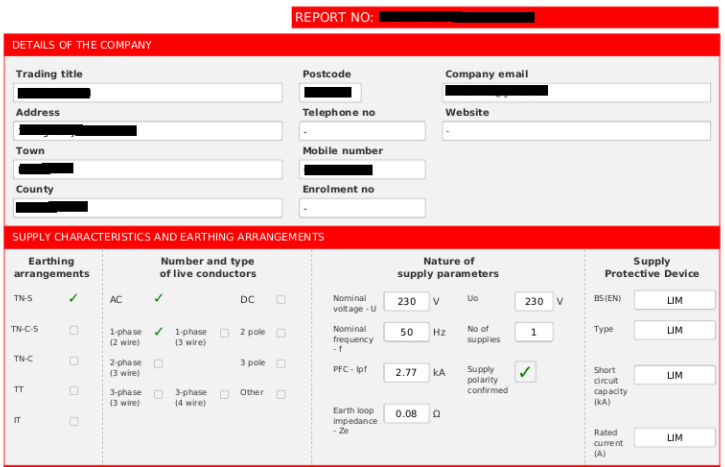Toggle the Supply polarity confirmed checkbox
Image resolution: width=725 pixels, height=467 pixels.
(525, 371)
